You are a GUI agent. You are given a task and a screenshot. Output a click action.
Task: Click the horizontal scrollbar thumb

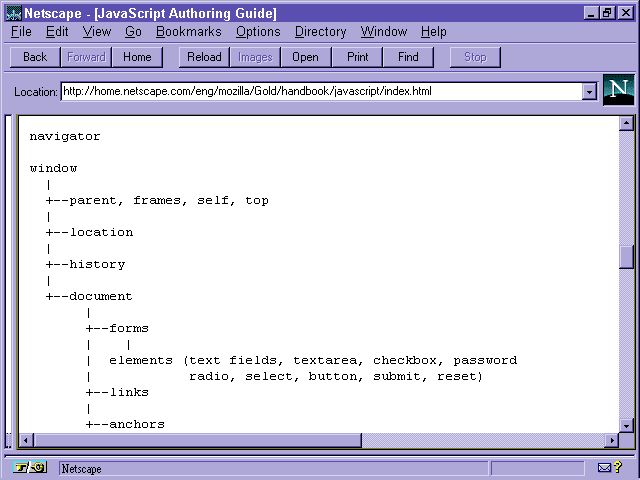click(198, 440)
